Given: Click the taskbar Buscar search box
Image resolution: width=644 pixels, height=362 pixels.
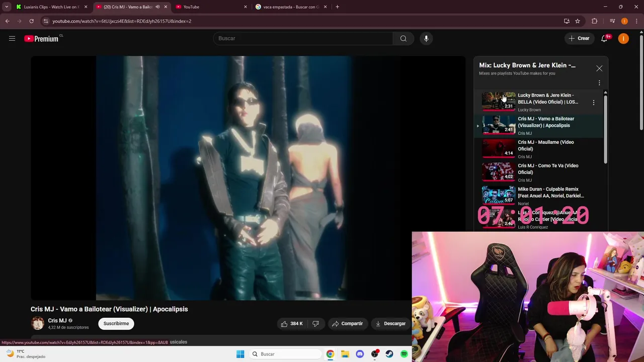Looking at the screenshot, I should (285, 354).
